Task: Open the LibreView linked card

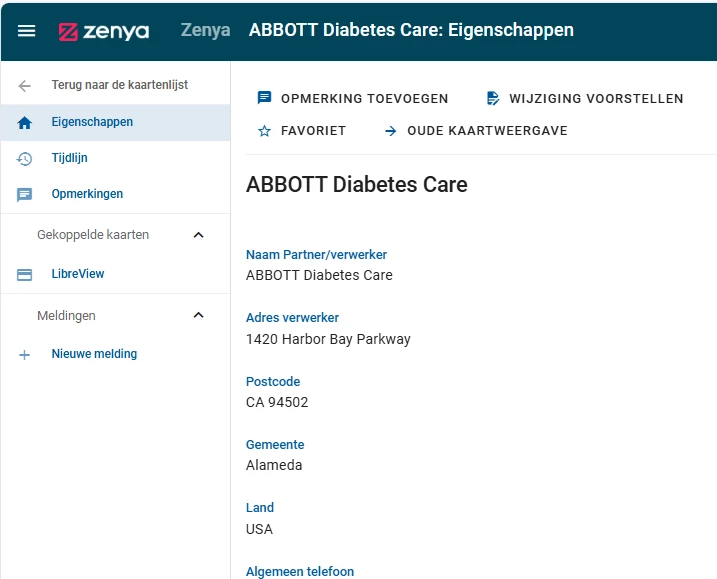Action: pos(78,274)
